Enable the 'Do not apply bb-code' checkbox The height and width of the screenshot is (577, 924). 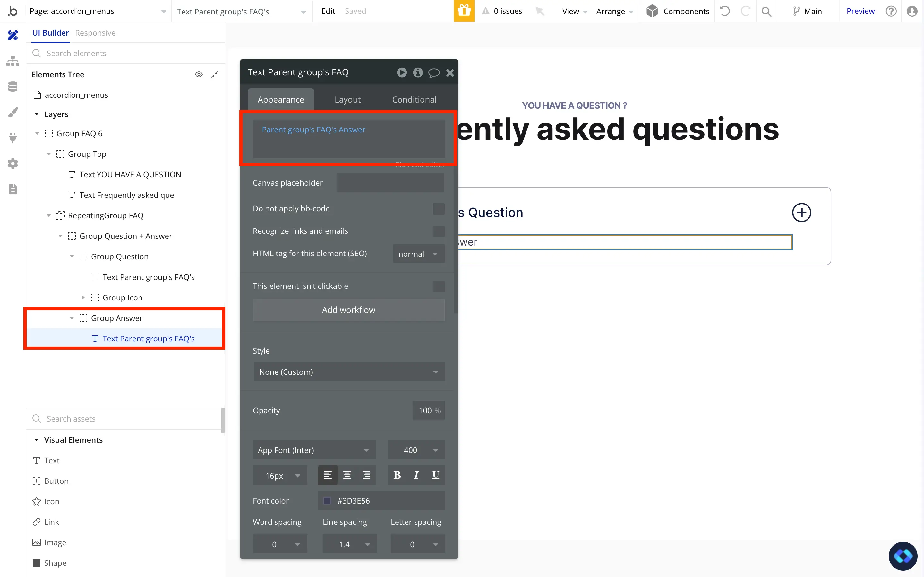438,209
